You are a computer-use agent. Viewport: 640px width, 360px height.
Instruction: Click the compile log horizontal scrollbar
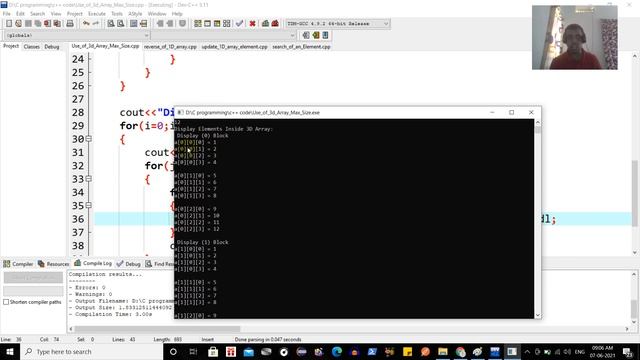coord(157,329)
